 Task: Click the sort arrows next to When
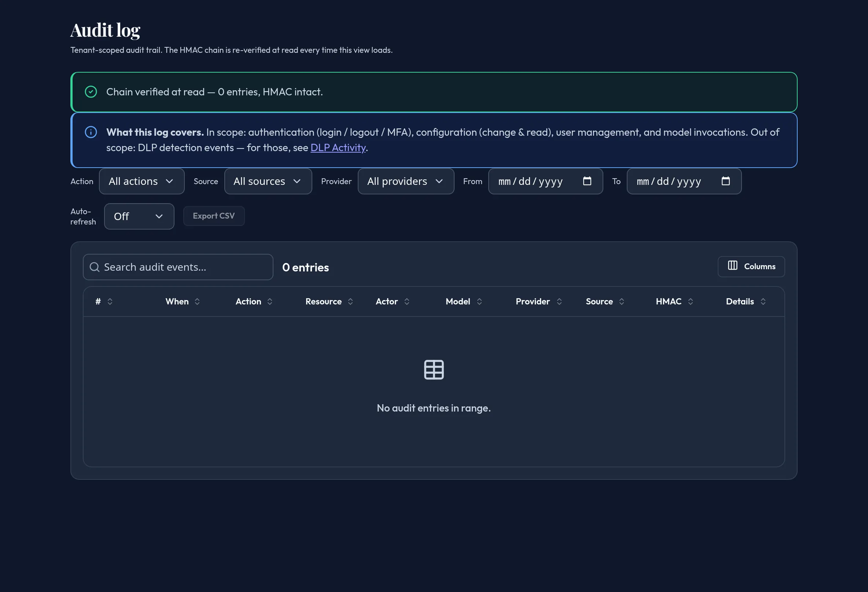click(197, 302)
